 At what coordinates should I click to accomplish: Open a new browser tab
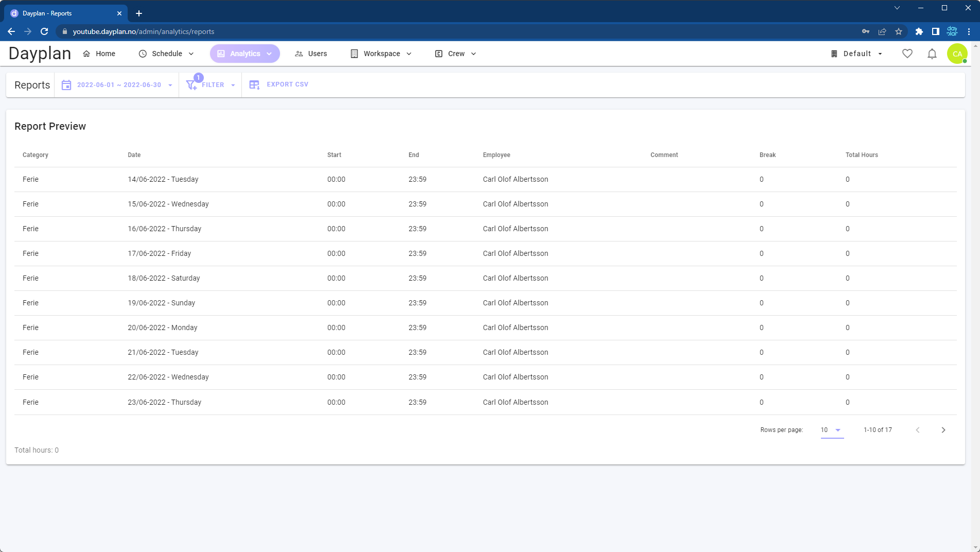pyautogui.click(x=139, y=13)
